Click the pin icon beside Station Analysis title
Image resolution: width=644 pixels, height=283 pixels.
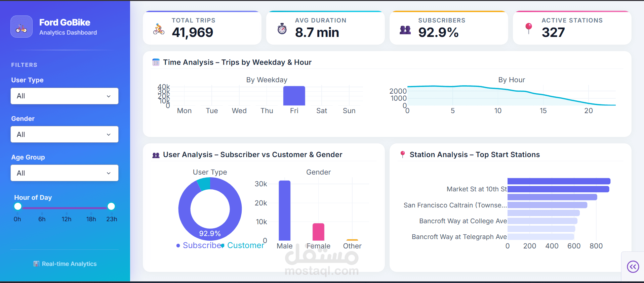click(x=402, y=154)
